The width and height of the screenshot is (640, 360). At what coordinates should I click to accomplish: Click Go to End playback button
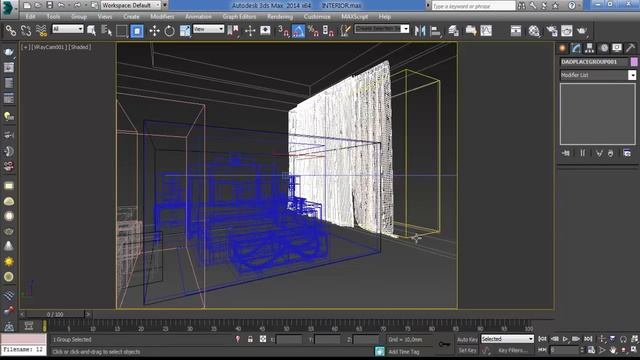point(588,339)
